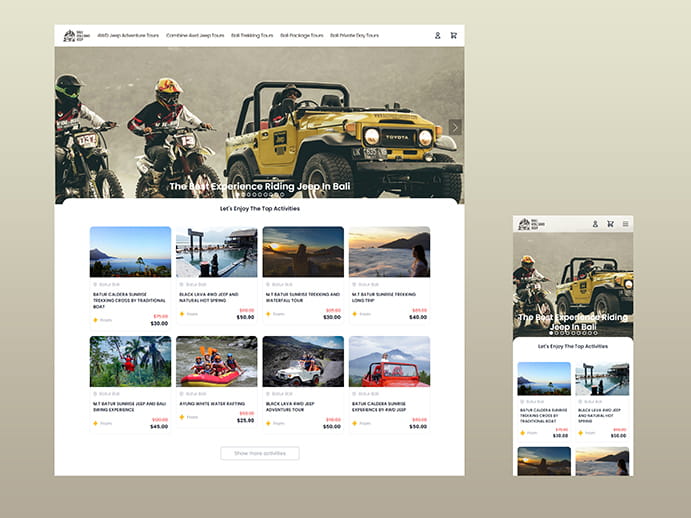Screen dimensions: 691x518
Task: Select the infinity pool hot spring image in mobile view
Action: [x=601, y=379]
